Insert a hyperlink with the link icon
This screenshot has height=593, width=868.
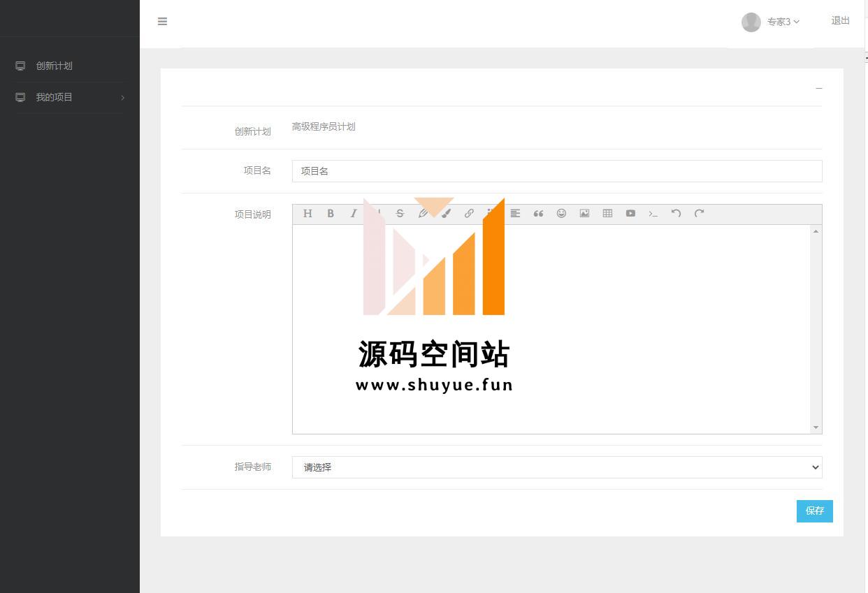point(469,214)
